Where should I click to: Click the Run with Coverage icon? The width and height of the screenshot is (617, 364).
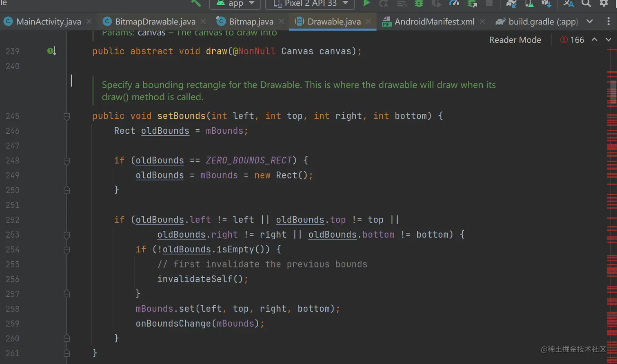tap(436, 4)
